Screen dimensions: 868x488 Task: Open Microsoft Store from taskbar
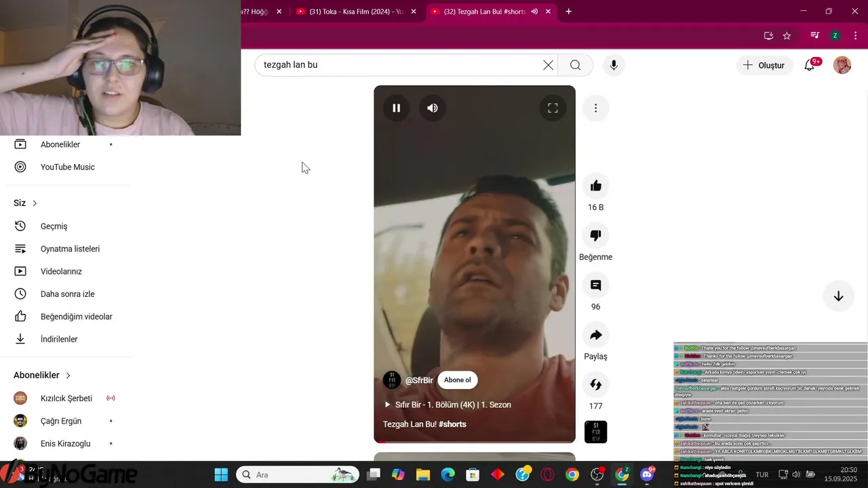(x=473, y=474)
